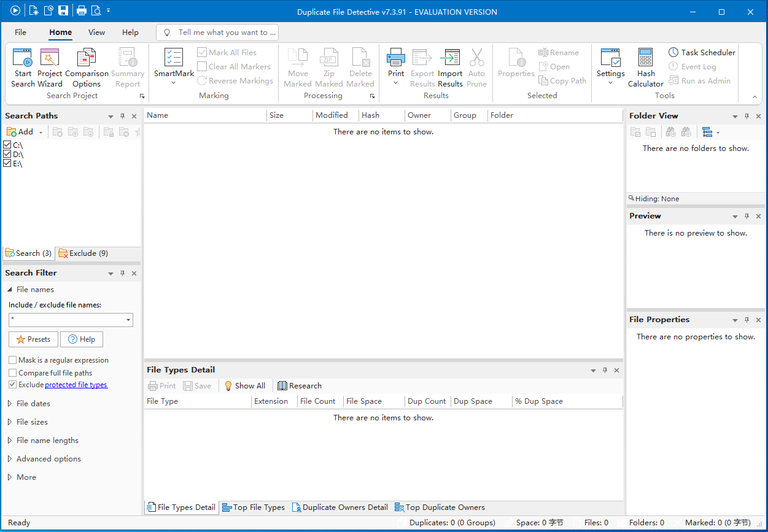Click the Start Search ribbon icon
The image size is (768, 532).
tap(23, 67)
